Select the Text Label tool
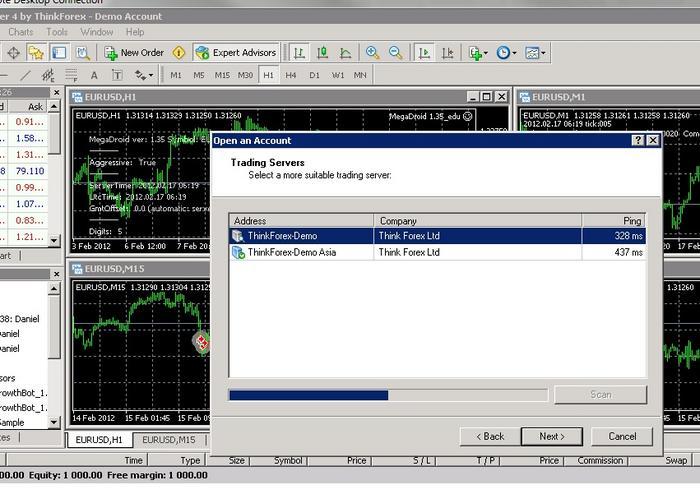700x494 pixels. click(117, 75)
